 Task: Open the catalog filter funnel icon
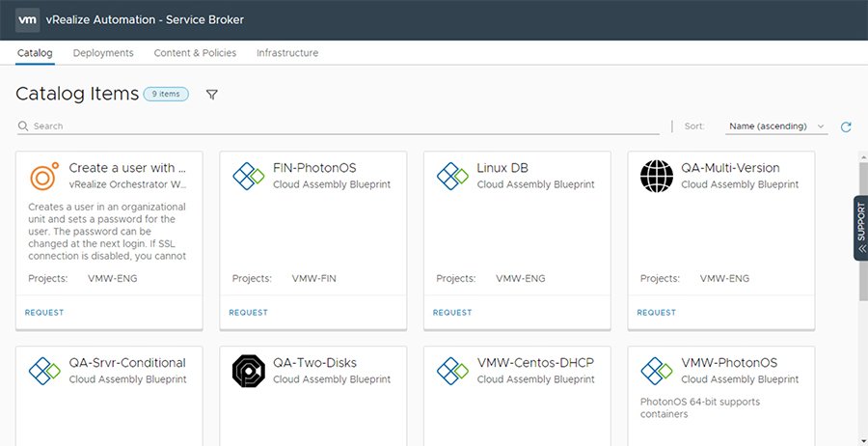point(212,95)
